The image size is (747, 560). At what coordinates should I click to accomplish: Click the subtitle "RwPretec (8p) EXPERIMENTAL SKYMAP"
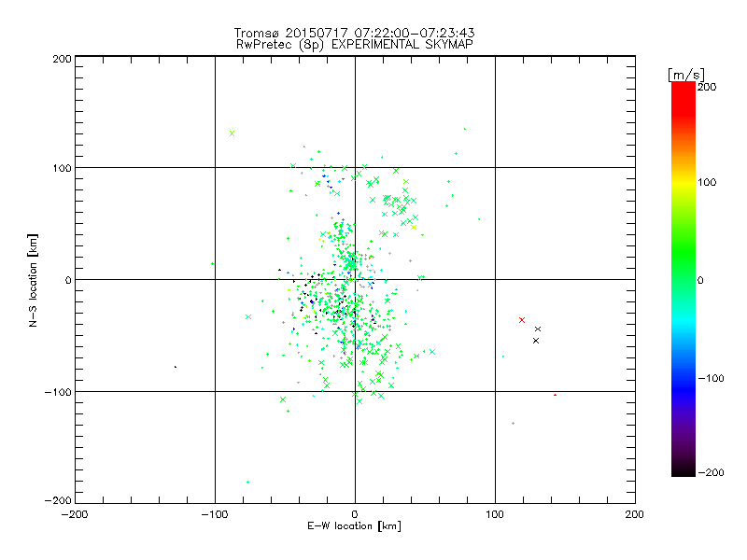(354, 45)
